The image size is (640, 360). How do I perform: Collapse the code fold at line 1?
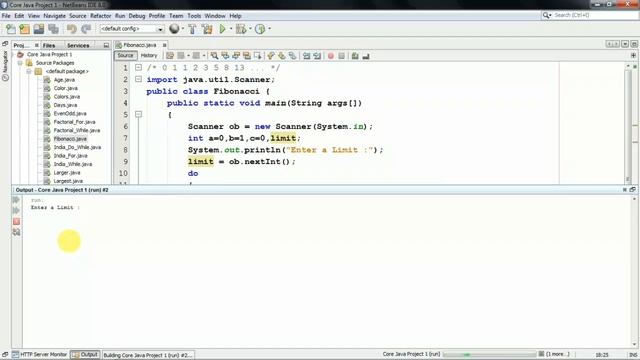point(138,68)
